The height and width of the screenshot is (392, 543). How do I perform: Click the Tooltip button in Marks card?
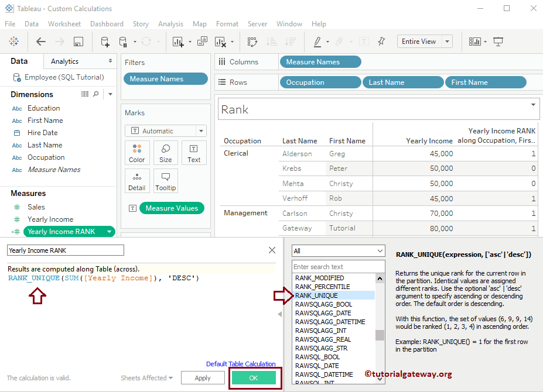(165, 180)
